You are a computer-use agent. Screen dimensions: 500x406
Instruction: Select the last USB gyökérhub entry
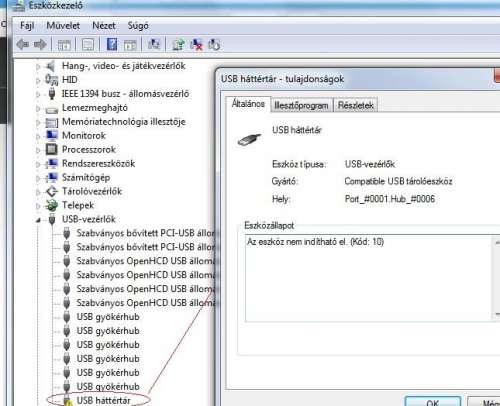pos(108,386)
